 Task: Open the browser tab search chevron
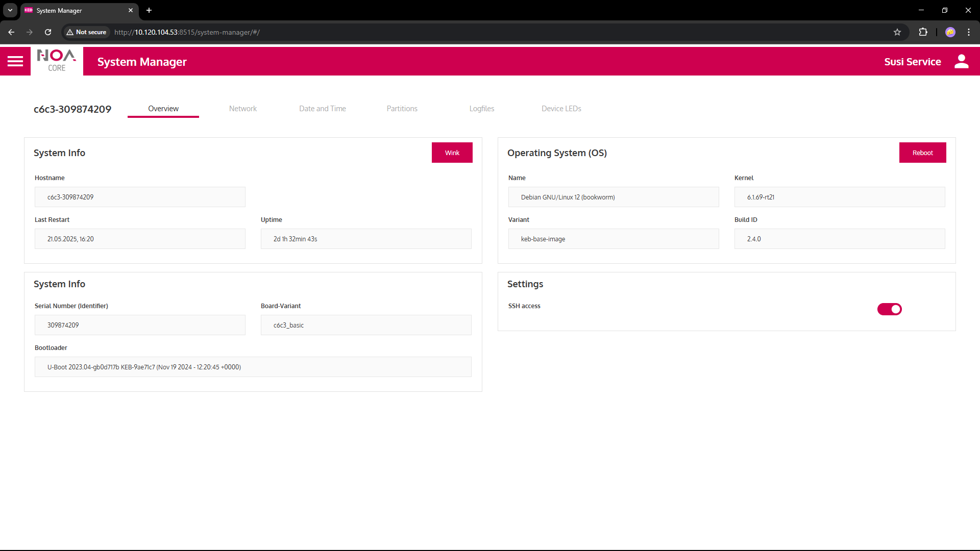point(10,10)
